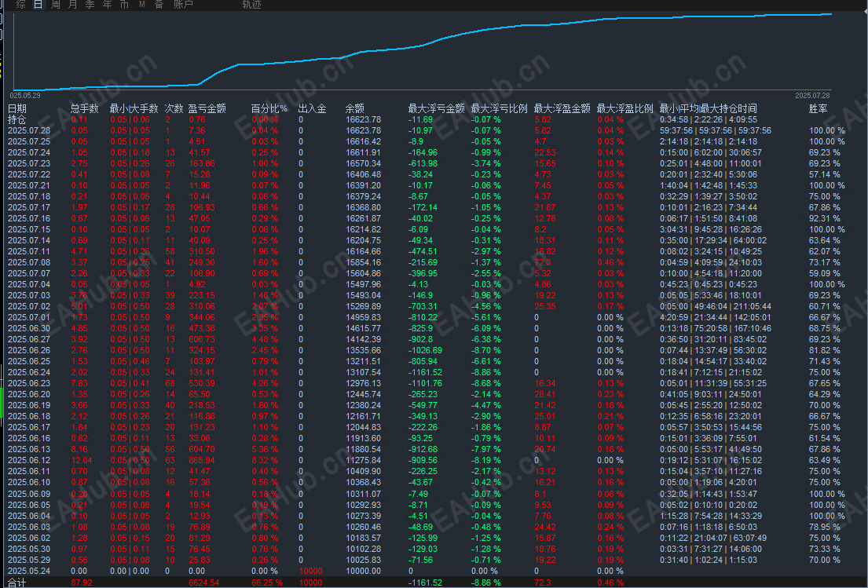The image size is (868, 588).
Task: Click total percentage 66.25 %
Action: point(267,583)
